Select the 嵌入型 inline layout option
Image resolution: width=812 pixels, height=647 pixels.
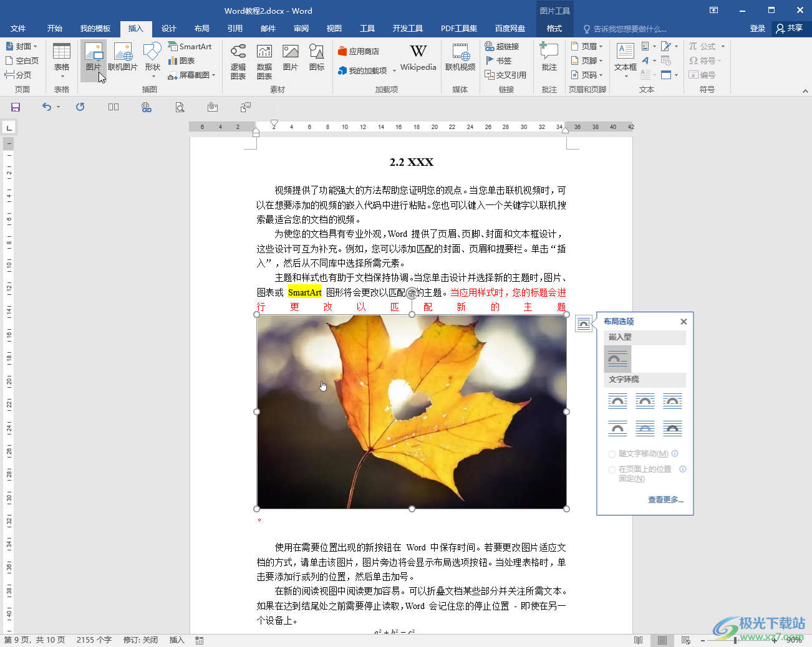point(617,359)
